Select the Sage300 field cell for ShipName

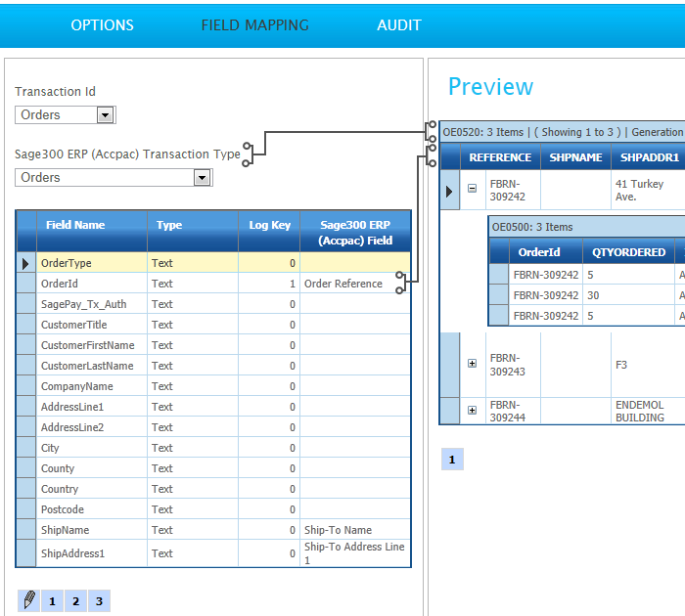click(355, 530)
